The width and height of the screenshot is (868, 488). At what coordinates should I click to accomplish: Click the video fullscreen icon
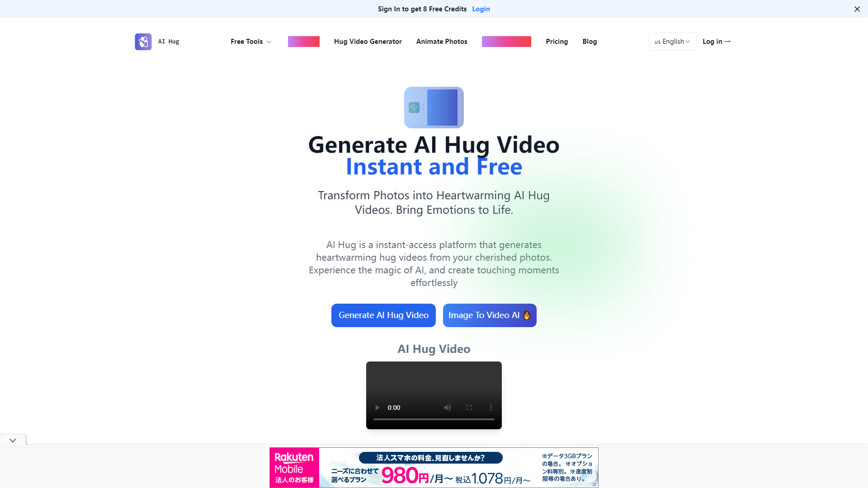pyautogui.click(x=469, y=407)
